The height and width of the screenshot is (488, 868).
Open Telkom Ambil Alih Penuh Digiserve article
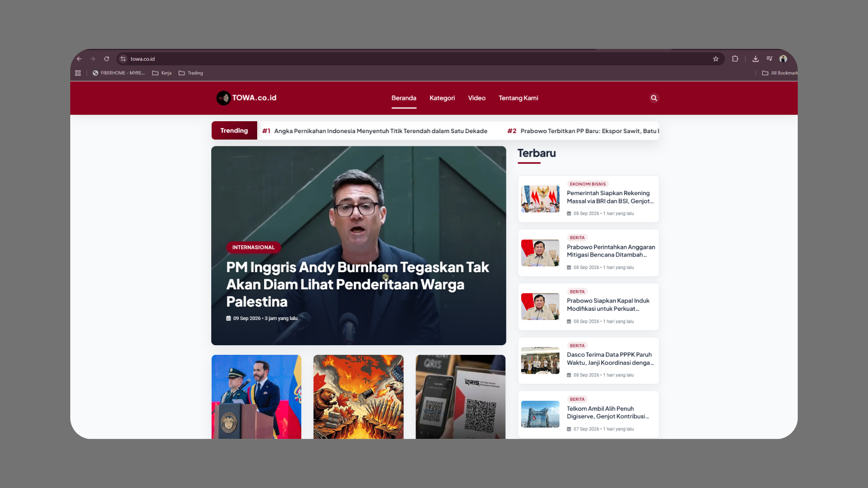[608, 412]
